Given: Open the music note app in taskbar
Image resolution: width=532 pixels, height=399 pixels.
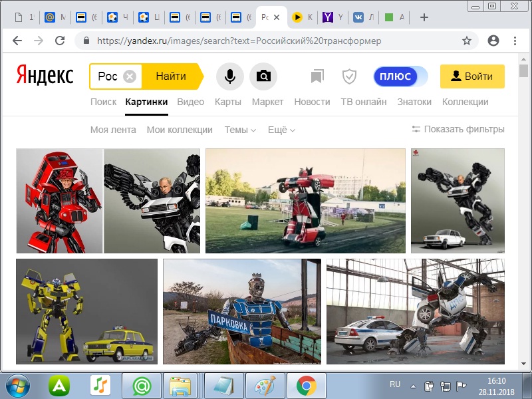Looking at the screenshot, I should [100, 386].
